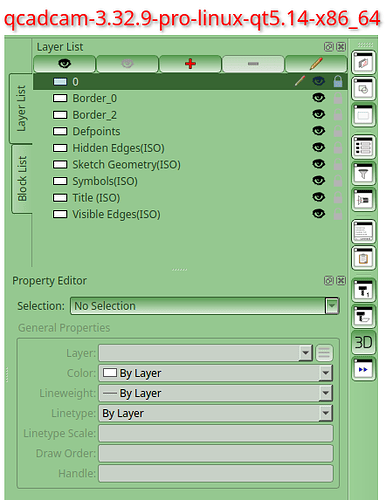
Task: Open the Selection dropdown showing No Selection
Action: (205, 306)
